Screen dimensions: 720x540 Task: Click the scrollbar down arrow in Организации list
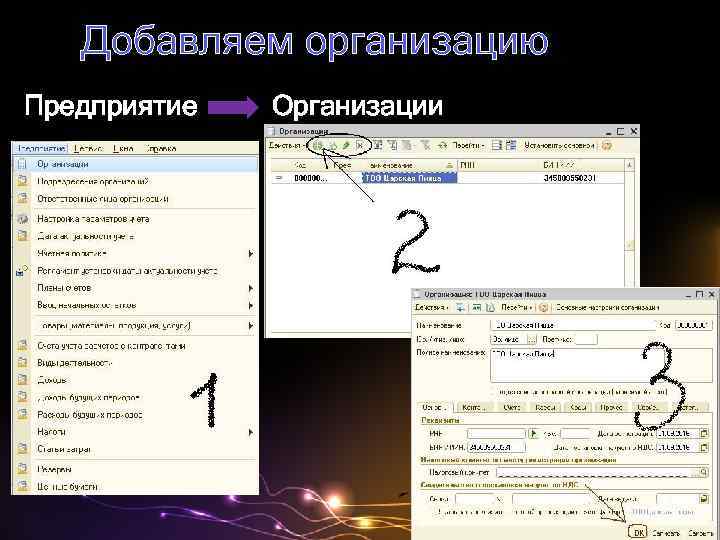point(629,246)
